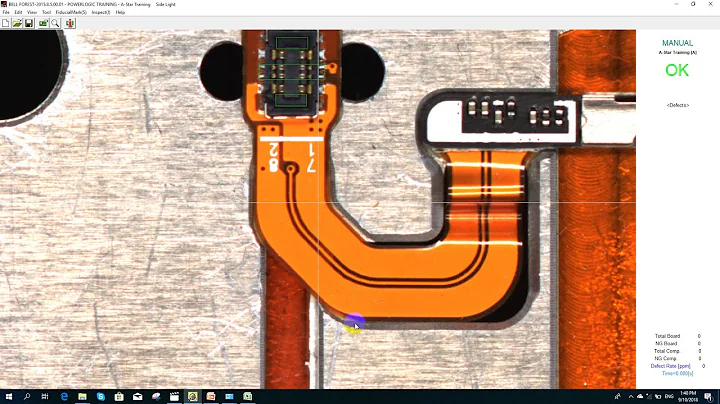Save using the floppy disk toolbar icon
720x404 pixels.
click(x=29, y=23)
